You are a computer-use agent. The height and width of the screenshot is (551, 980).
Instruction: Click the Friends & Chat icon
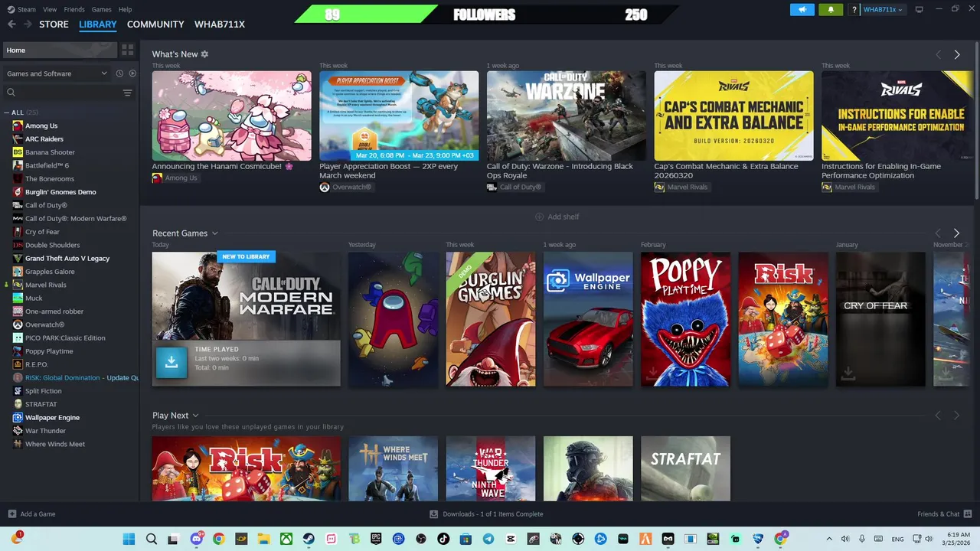(968, 514)
